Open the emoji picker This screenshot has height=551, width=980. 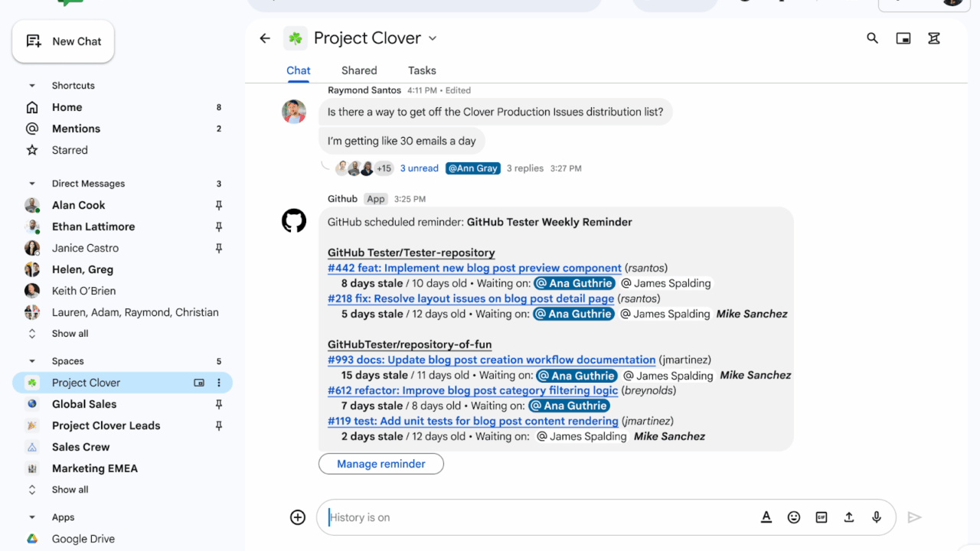794,517
